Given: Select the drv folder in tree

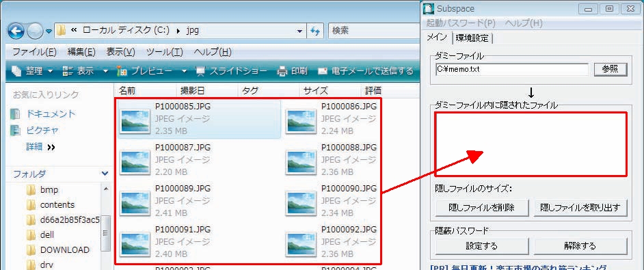Looking at the screenshot, I should coord(40,265).
